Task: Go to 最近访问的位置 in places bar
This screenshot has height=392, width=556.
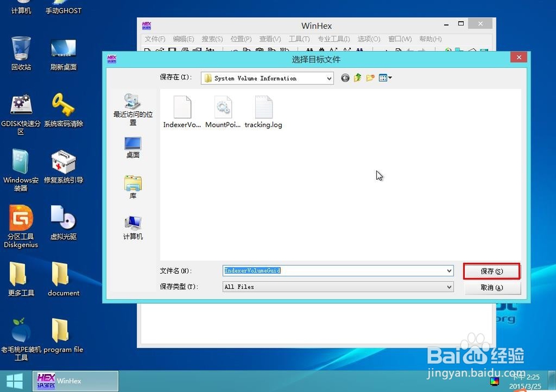Action: coord(133,110)
